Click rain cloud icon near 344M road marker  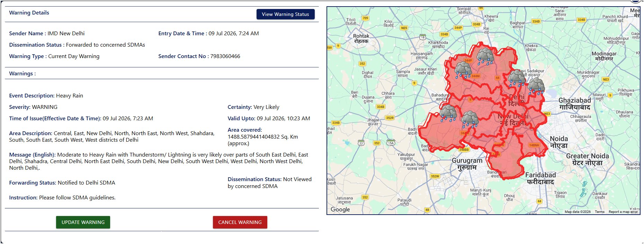point(463,70)
